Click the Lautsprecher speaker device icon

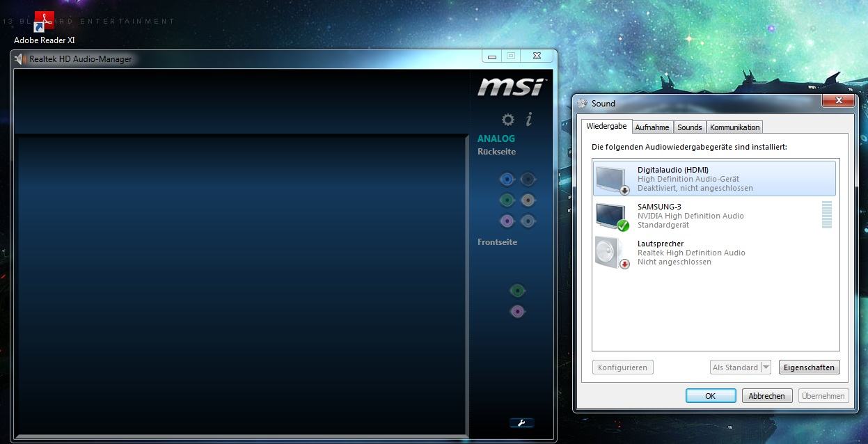pyautogui.click(x=612, y=253)
